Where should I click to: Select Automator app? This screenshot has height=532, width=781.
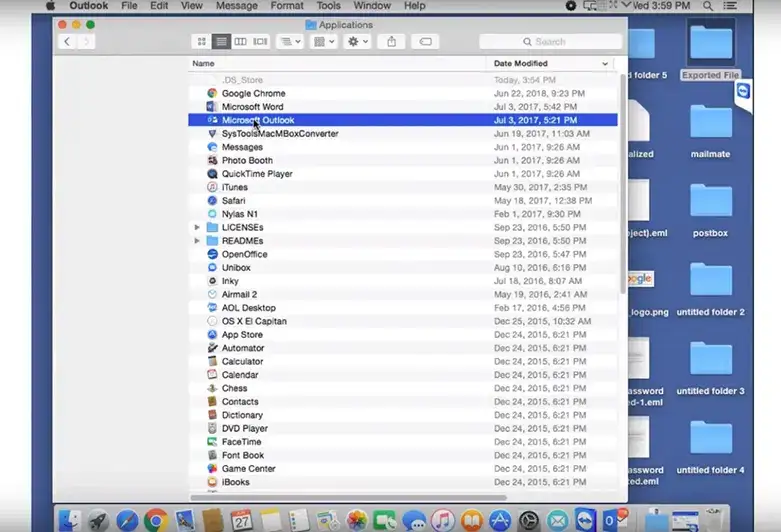tap(402, 348)
